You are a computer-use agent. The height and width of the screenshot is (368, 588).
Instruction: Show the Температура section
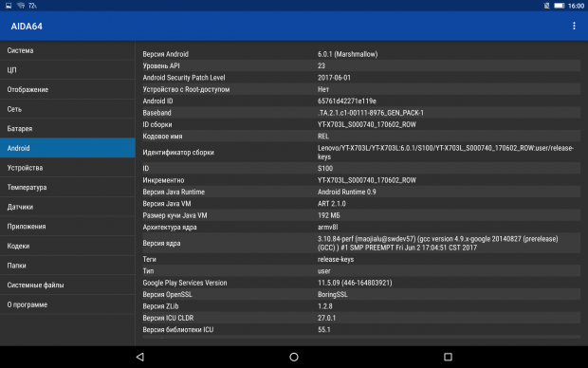67,187
